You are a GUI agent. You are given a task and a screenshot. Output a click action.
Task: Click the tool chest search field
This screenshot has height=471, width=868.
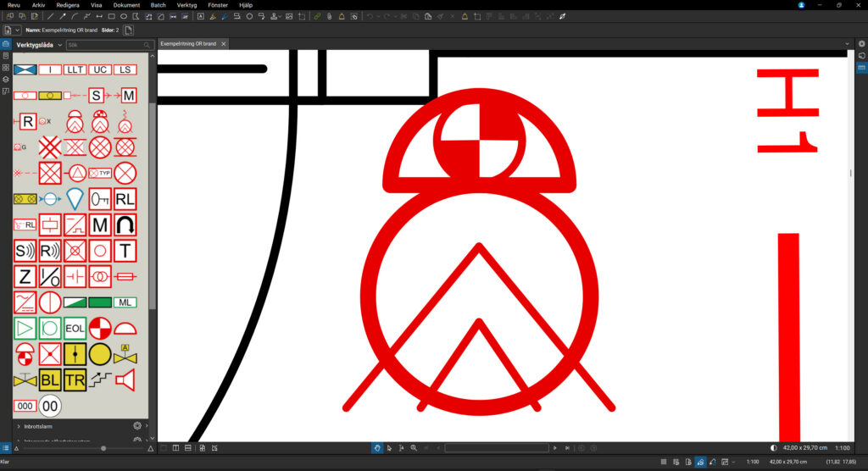click(109, 45)
